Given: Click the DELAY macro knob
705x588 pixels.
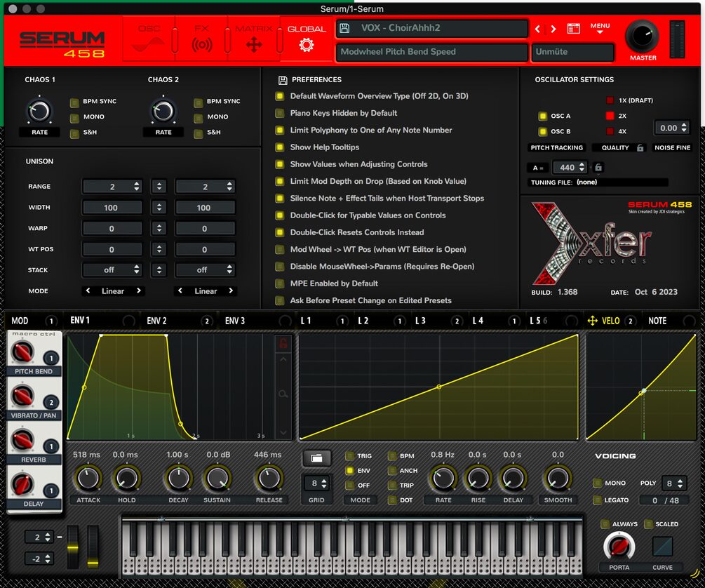Looking at the screenshot, I should pos(22,484).
